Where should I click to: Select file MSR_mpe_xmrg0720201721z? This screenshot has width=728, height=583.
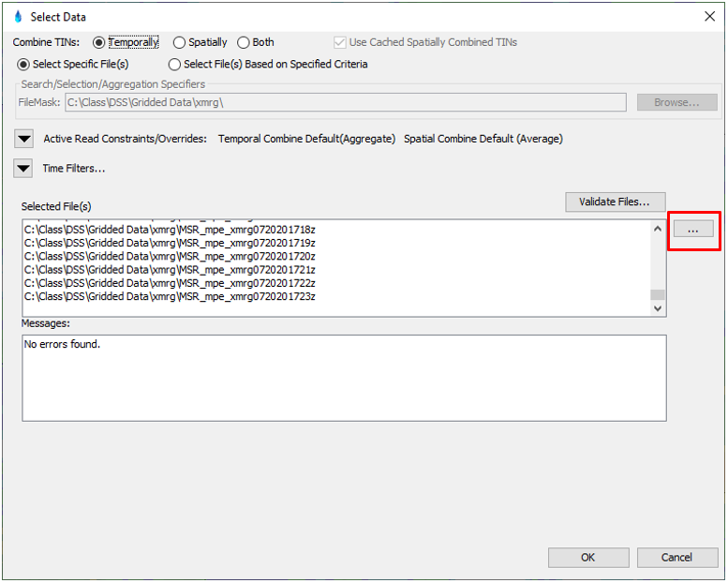[x=170, y=270]
